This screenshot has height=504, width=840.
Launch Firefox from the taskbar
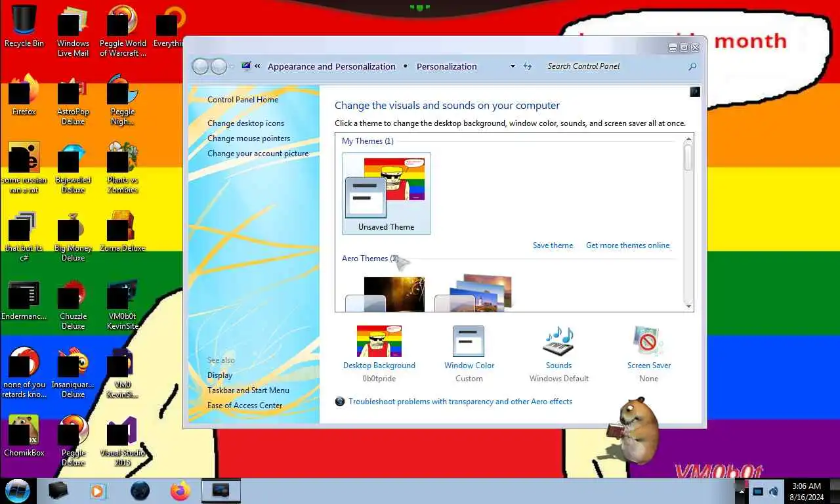pyautogui.click(x=180, y=491)
